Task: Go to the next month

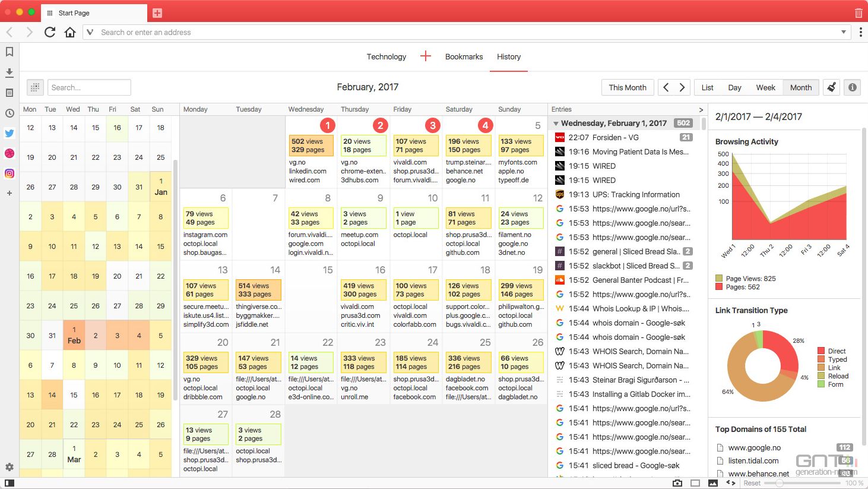Action: 682,87
